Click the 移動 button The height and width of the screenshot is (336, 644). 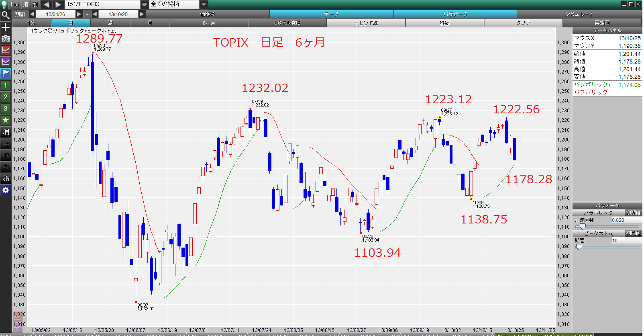445,23
